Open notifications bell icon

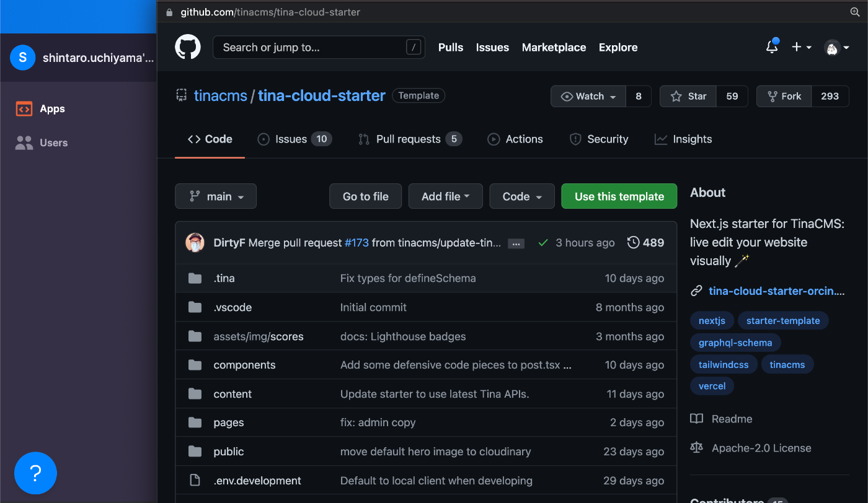[772, 46]
